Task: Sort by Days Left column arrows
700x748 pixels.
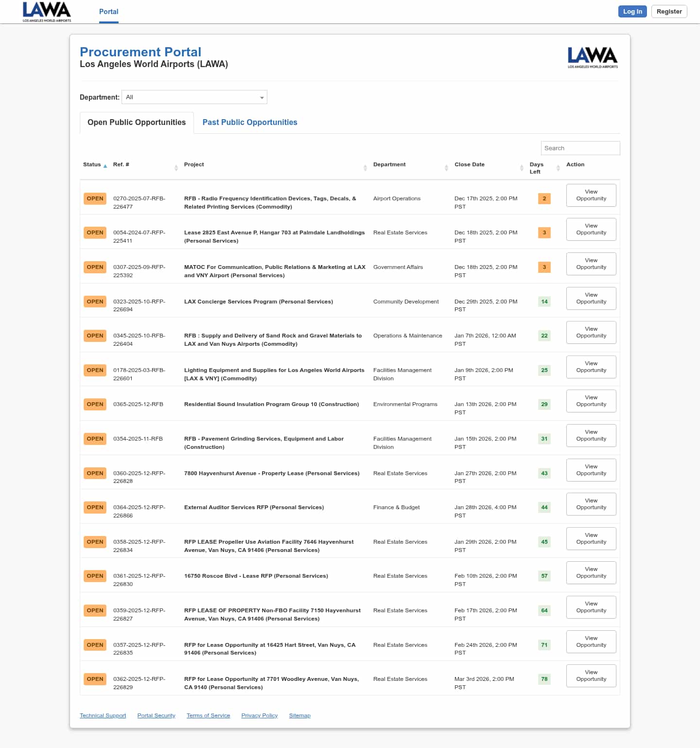Action: 558,168
